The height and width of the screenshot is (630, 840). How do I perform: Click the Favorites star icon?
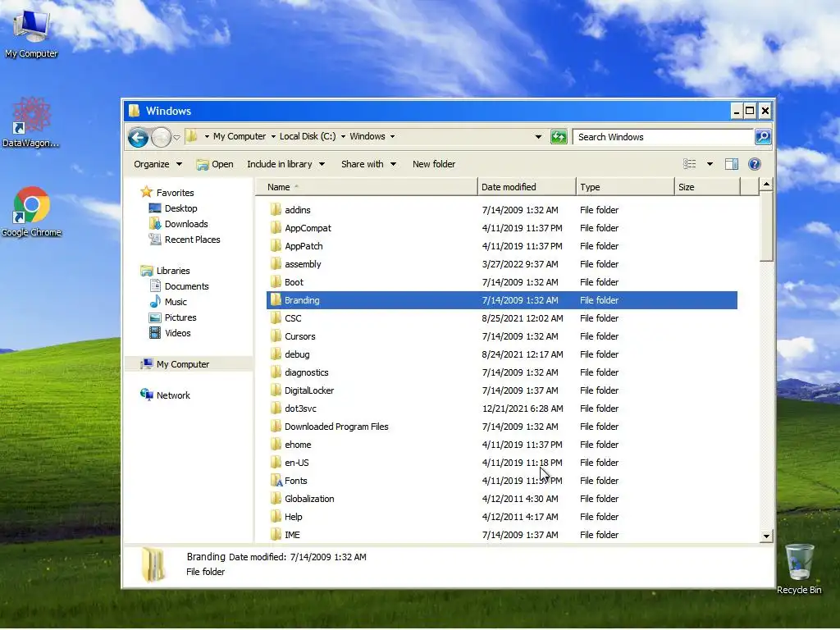[x=146, y=192]
